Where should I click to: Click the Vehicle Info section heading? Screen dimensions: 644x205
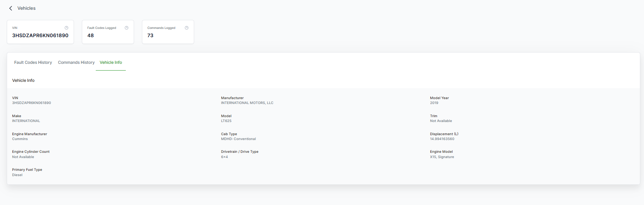click(x=23, y=80)
